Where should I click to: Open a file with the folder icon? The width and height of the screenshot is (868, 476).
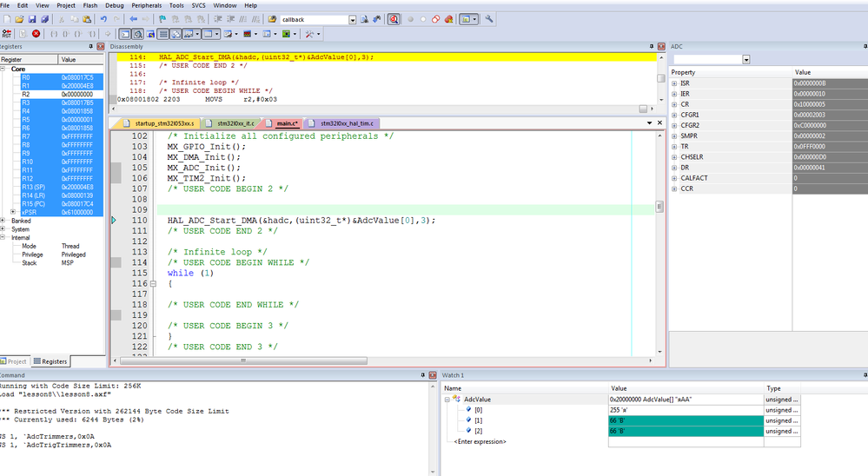(19, 19)
